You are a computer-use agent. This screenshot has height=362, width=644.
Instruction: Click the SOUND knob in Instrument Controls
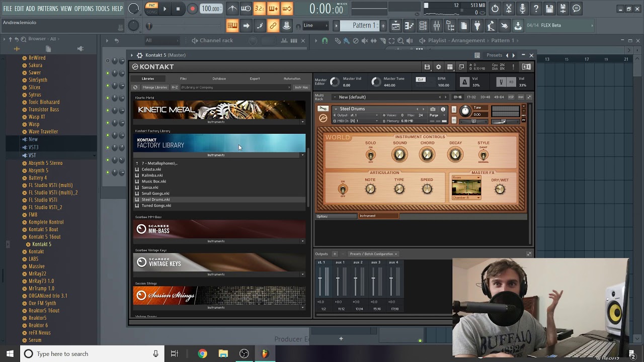(x=399, y=155)
